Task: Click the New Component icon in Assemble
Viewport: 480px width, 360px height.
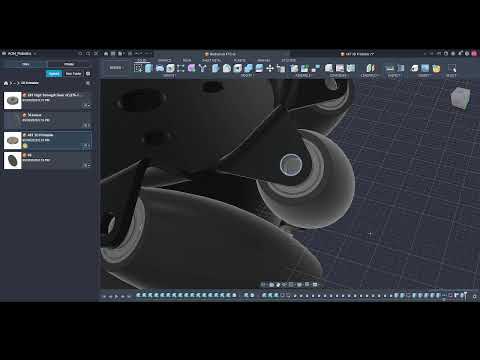Action: 294,68
